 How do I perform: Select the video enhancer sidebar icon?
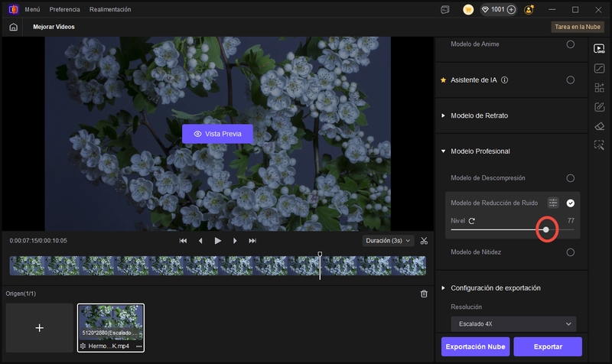(x=599, y=49)
